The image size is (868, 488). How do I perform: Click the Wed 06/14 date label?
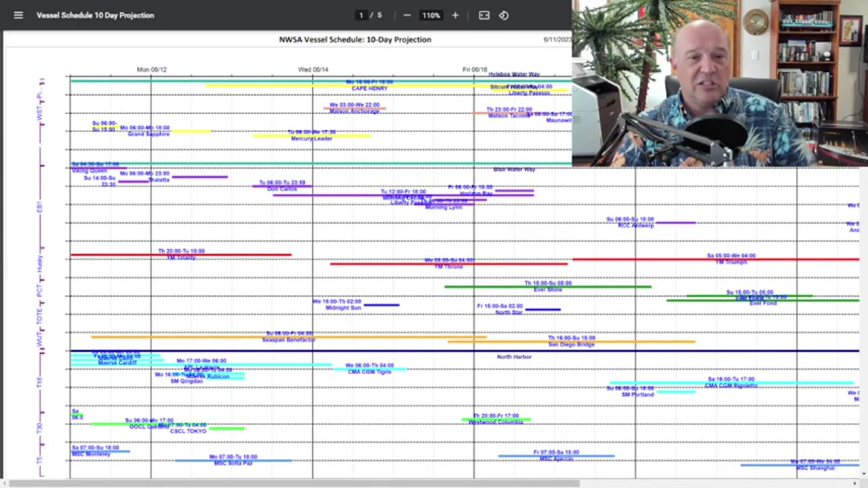313,70
